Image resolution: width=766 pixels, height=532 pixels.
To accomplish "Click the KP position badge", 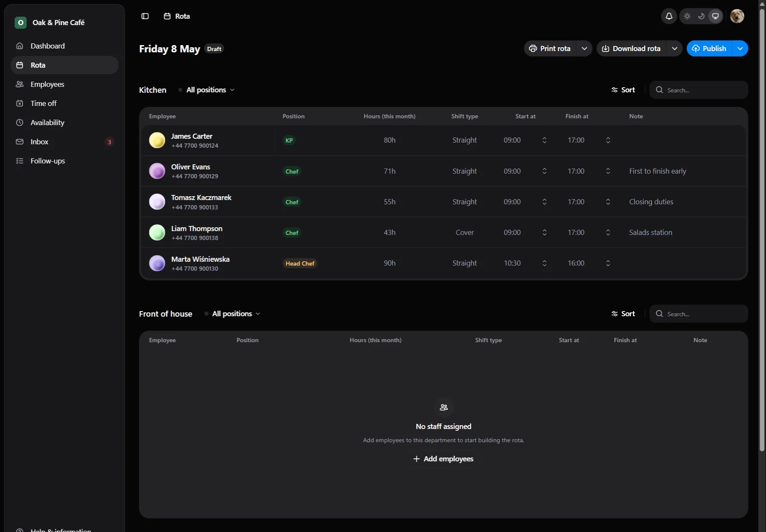I will click(x=289, y=140).
